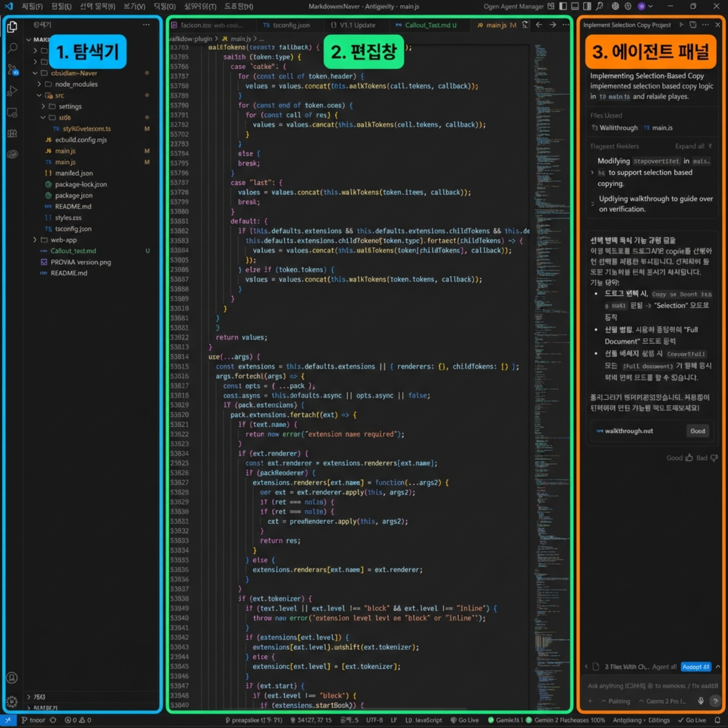Image resolution: width=728 pixels, height=728 pixels.
Task: Open the Accounts icon at activity bar bottom
Action: point(12,678)
